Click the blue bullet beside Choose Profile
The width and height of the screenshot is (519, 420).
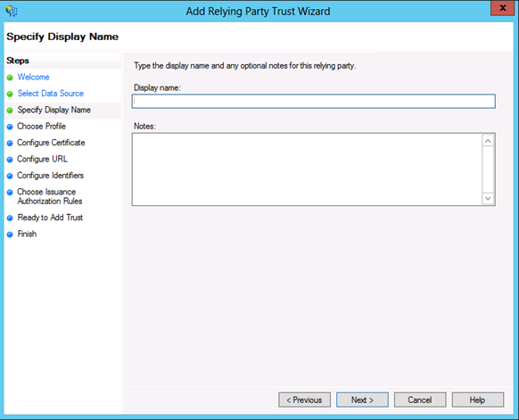point(10,127)
